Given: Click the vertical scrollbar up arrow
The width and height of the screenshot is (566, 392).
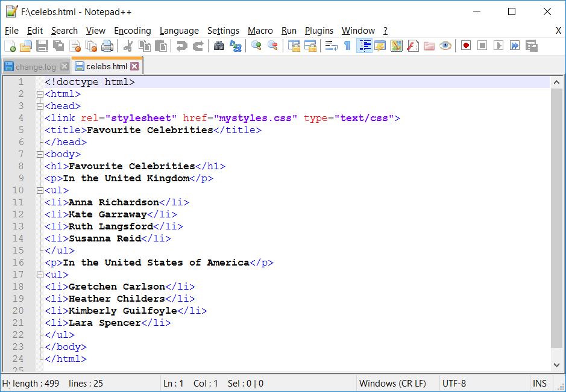Looking at the screenshot, I should click(556, 82).
